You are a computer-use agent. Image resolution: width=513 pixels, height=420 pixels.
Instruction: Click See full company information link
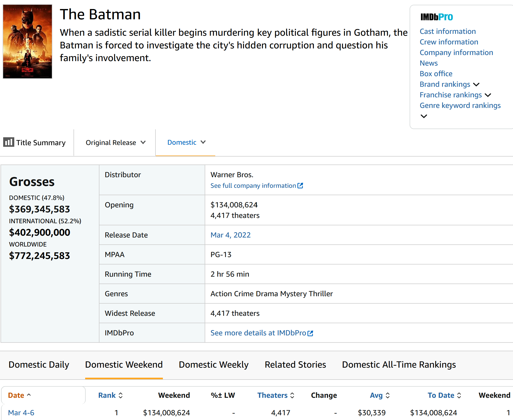click(x=253, y=186)
